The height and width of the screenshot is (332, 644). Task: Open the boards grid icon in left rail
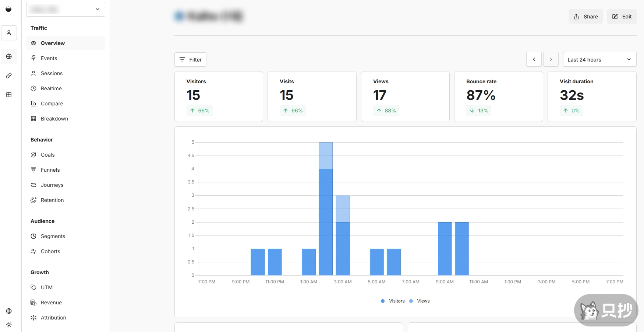pos(9,95)
